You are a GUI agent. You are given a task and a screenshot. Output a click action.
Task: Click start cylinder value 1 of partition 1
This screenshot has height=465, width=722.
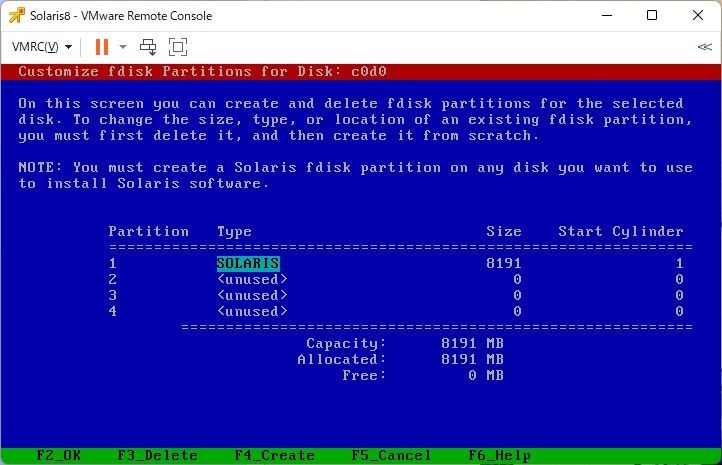point(679,263)
